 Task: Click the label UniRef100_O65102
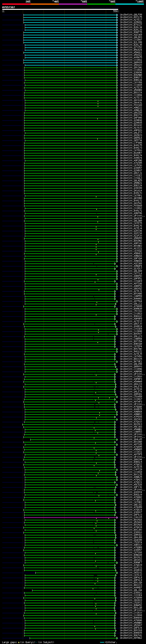tap(131, 572)
